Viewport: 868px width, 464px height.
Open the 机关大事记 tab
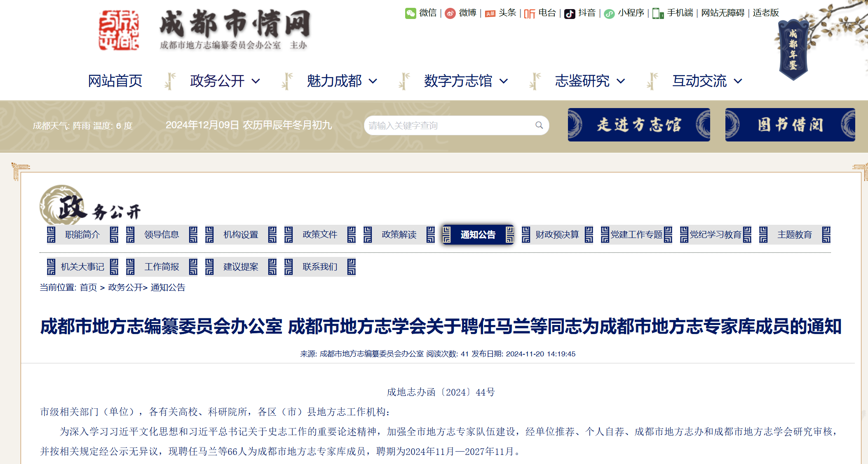click(x=82, y=267)
